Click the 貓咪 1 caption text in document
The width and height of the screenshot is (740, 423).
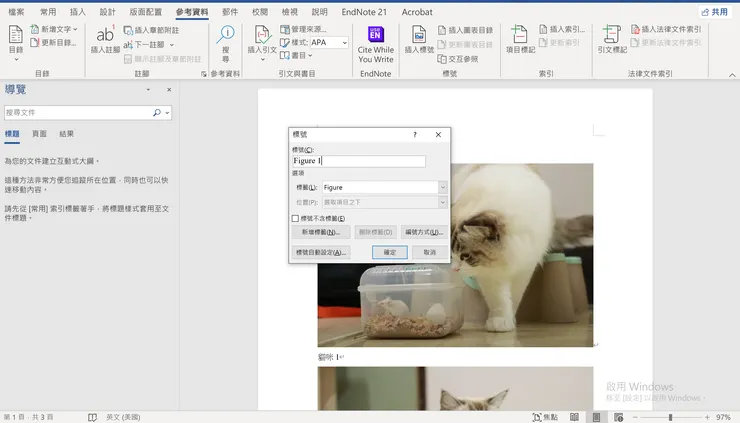tap(328, 357)
